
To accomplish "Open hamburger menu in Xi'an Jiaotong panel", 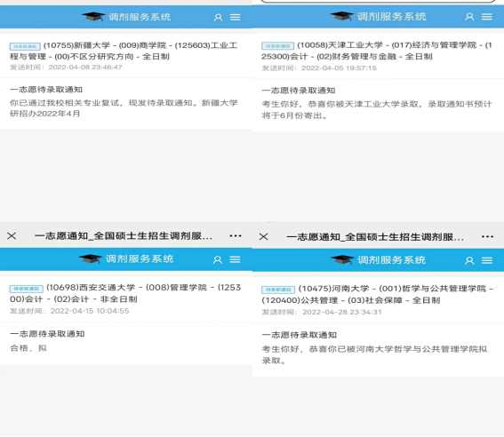I will 235,259.
